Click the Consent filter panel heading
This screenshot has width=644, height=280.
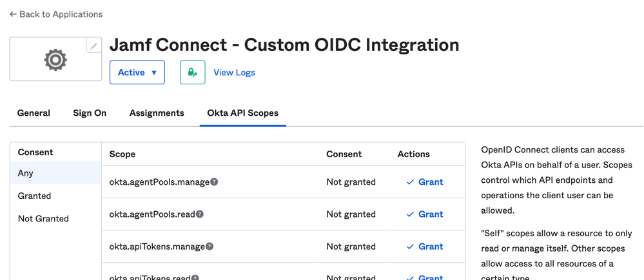point(35,152)
